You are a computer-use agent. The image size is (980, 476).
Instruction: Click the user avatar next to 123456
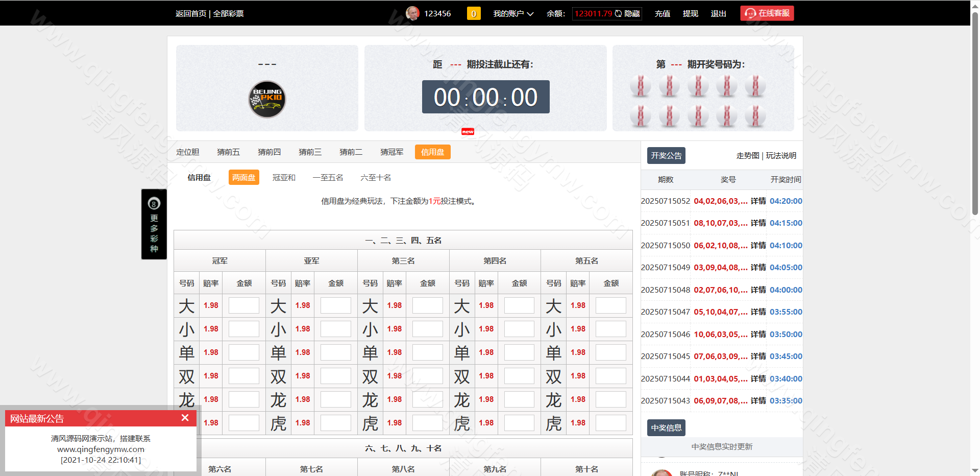point(412,13)
